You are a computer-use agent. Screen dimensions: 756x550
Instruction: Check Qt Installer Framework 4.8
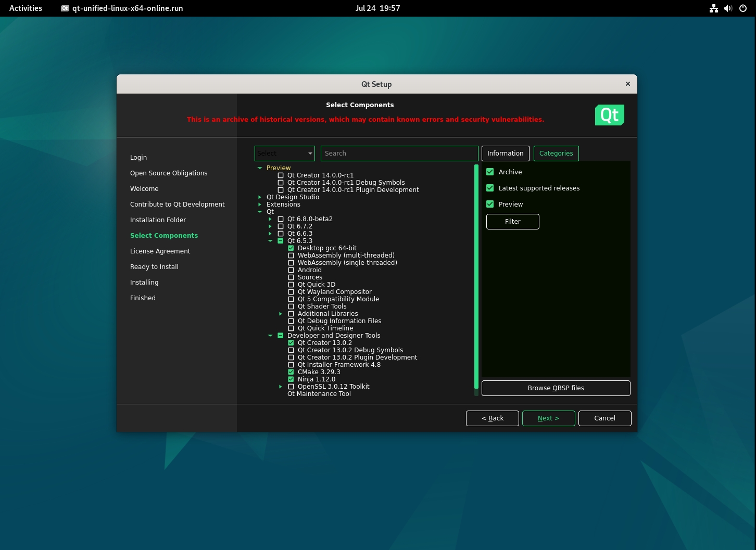click(x=291, y=365)
